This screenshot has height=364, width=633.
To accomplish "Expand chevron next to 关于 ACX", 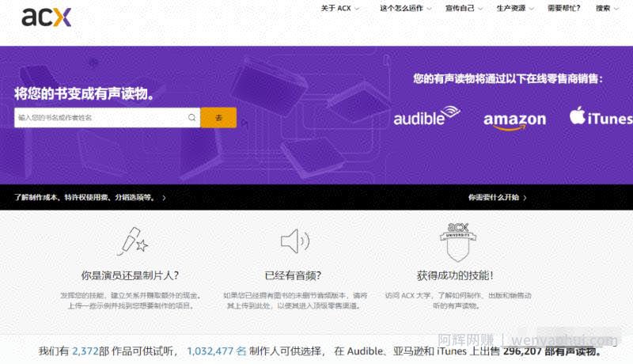I will 357,9.
